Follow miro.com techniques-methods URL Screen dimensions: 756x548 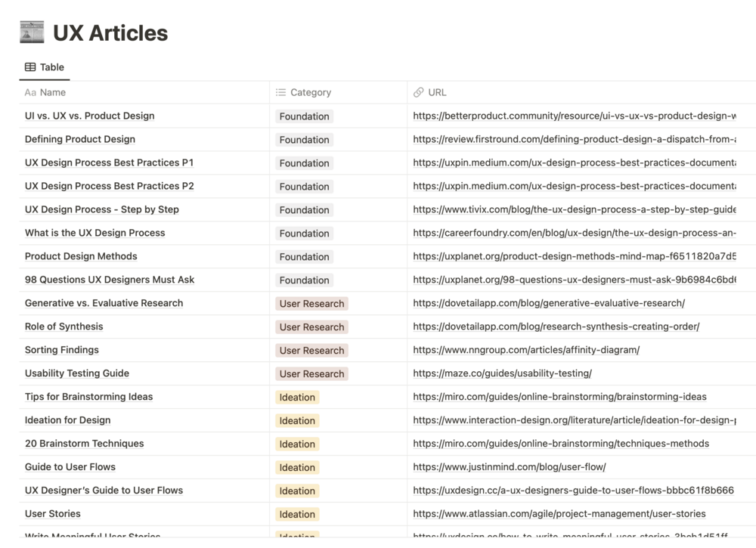[x=561, y=444]
